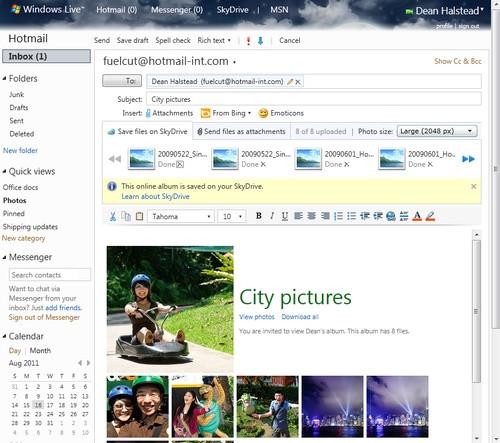Toggle Italic formatting
Viewport: 500px width, 443px height.
[272, 216]
